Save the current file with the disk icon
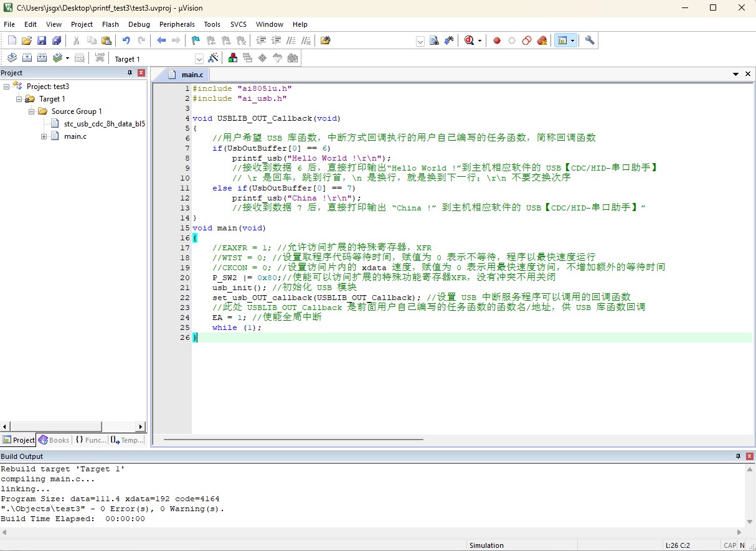Screen dimensions: 756x551 click(x=42, y=40)
